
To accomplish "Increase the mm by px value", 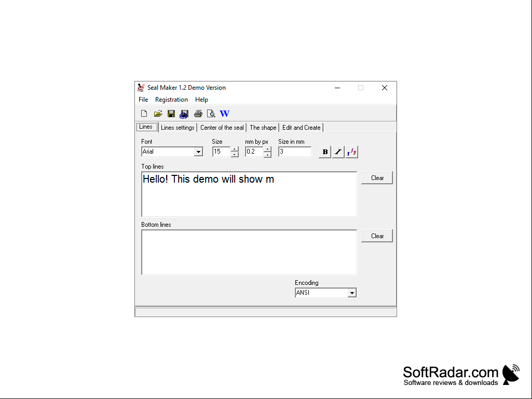I will (267, 149).
